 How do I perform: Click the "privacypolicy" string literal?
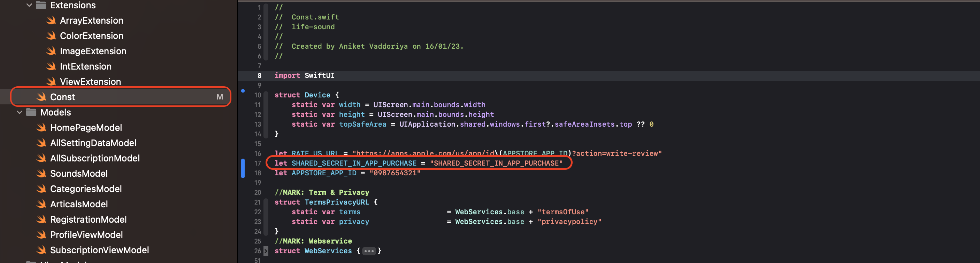click(569, 222)
